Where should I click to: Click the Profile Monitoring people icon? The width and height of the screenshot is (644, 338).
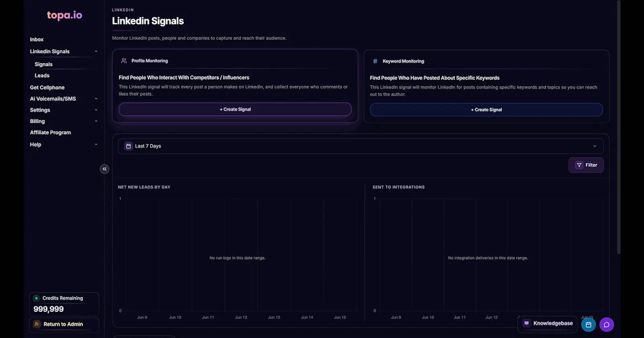tap(124, 61)
